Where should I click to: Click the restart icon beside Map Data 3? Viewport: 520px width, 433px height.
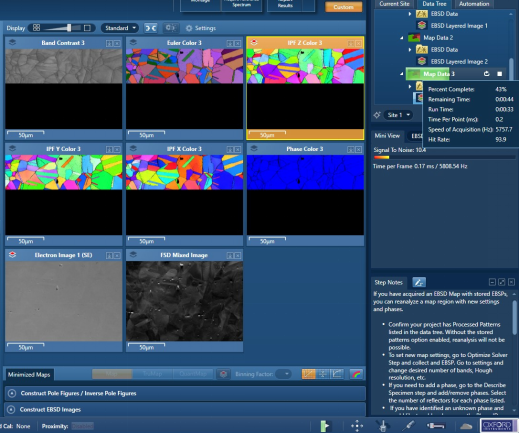tap(486, 74)
